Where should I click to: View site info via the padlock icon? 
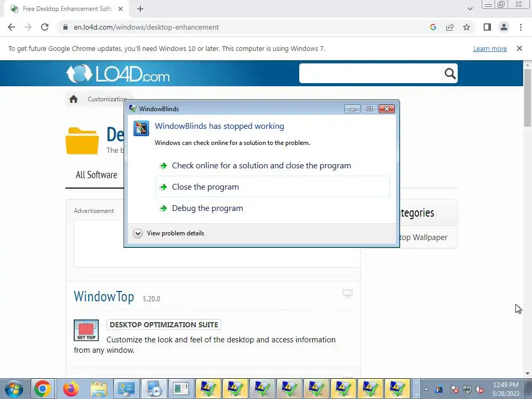click(x=65, y=27)
